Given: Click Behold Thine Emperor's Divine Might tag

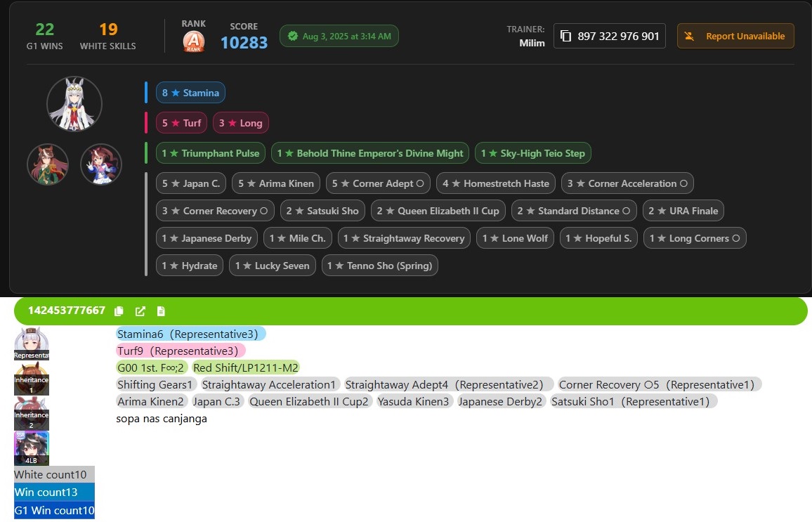Looking at the screenshot, I should click(x=369, y=153).
